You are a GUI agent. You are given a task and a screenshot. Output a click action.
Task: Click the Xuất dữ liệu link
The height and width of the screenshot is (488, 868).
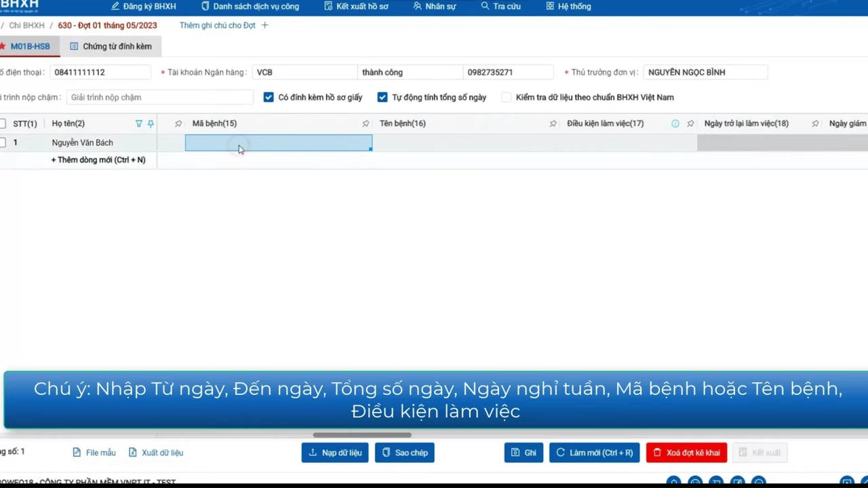[156, 453]
